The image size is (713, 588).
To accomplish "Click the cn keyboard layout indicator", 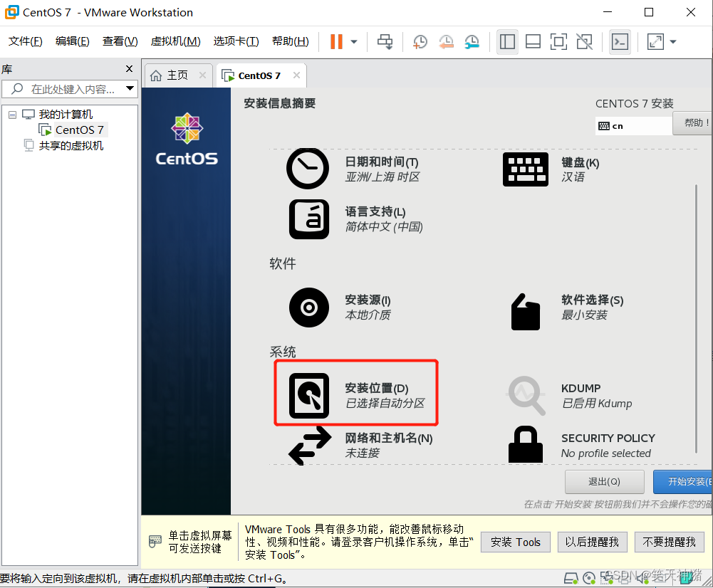I will pyautogui.click(x=633, y=126).
